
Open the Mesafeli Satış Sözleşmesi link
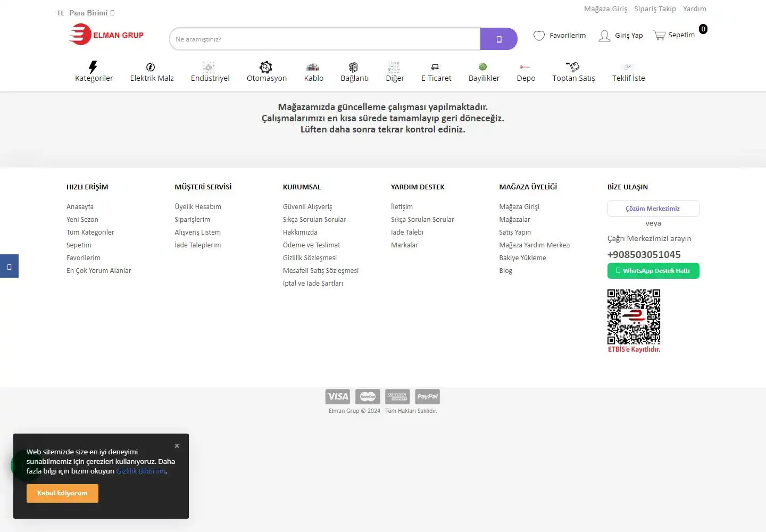point(321,270)
